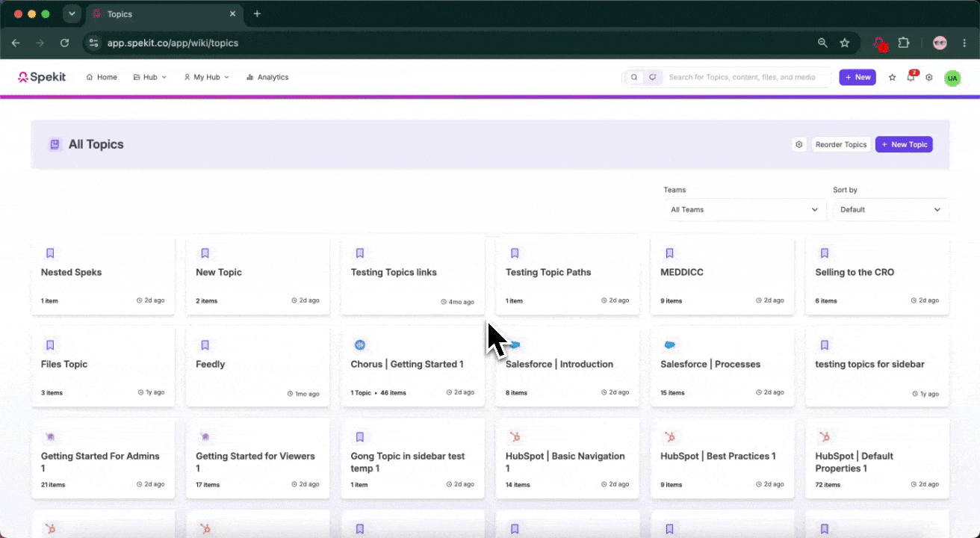The height and width of the screenshot is (538, 980).
Task: Click the All Topics heading
Action: 96,144
